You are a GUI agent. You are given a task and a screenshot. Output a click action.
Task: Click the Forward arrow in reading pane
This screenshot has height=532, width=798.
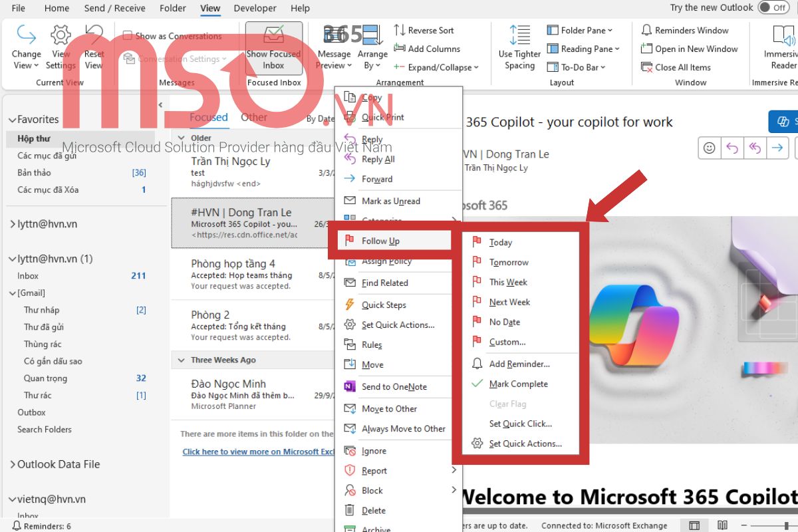777,148
